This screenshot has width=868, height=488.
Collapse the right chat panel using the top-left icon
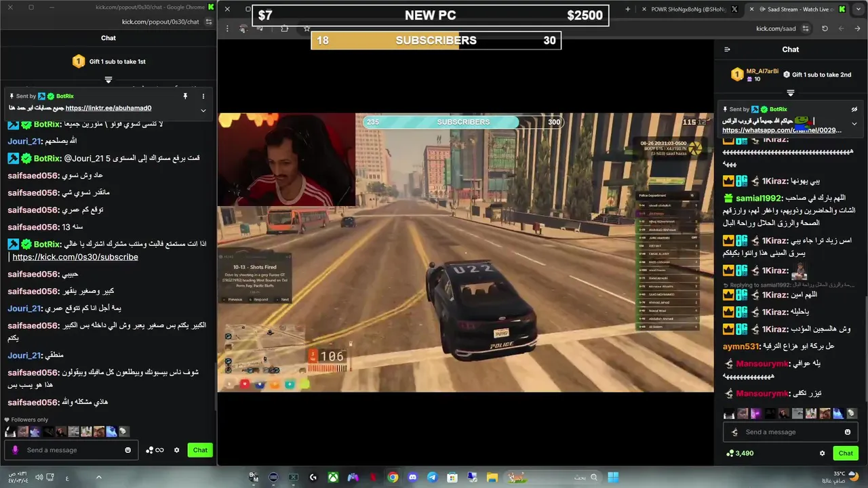click(727, 49)
